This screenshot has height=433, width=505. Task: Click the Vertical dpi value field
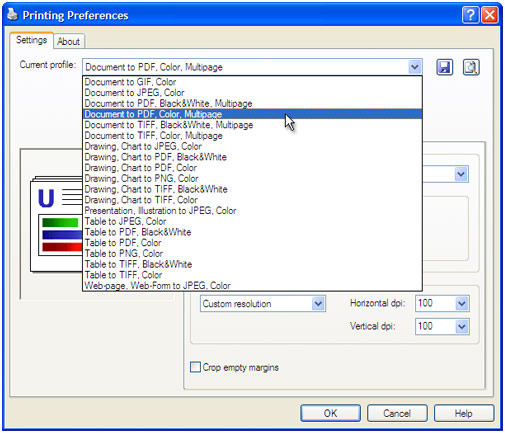pos(435,326)
